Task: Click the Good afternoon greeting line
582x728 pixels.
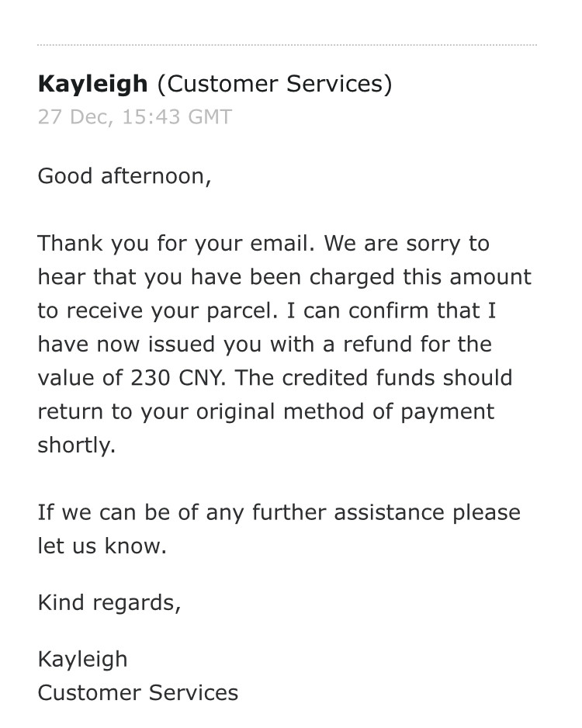Action: (x=124, y=176)
